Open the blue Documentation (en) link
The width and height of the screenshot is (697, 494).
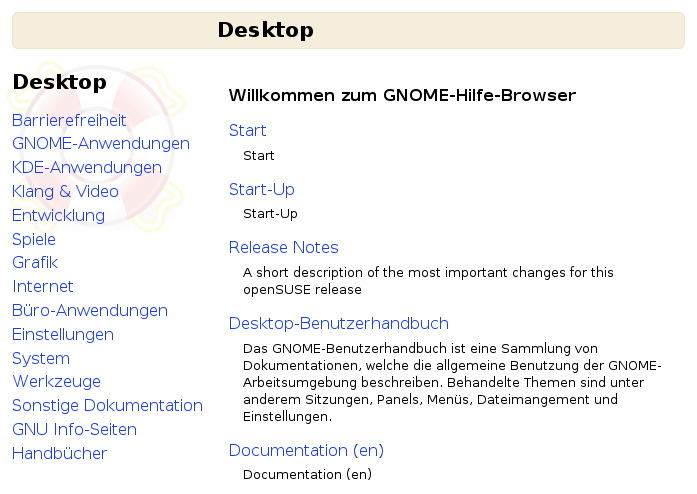[x=306, y=450]
